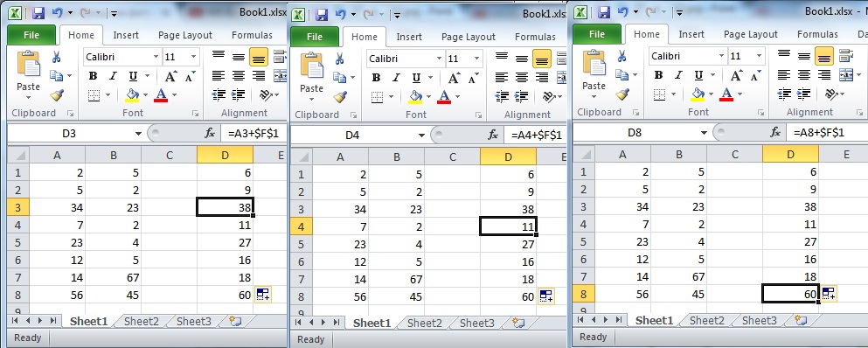Click Decrease Indent icon in middle window
This screenshot has width=868, height=348.
[502, 97]
